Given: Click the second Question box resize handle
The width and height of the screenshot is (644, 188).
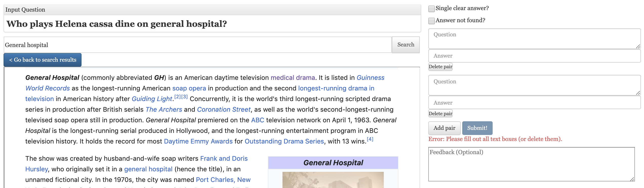Looking at the screenshot, I should (x=638, y=93).
